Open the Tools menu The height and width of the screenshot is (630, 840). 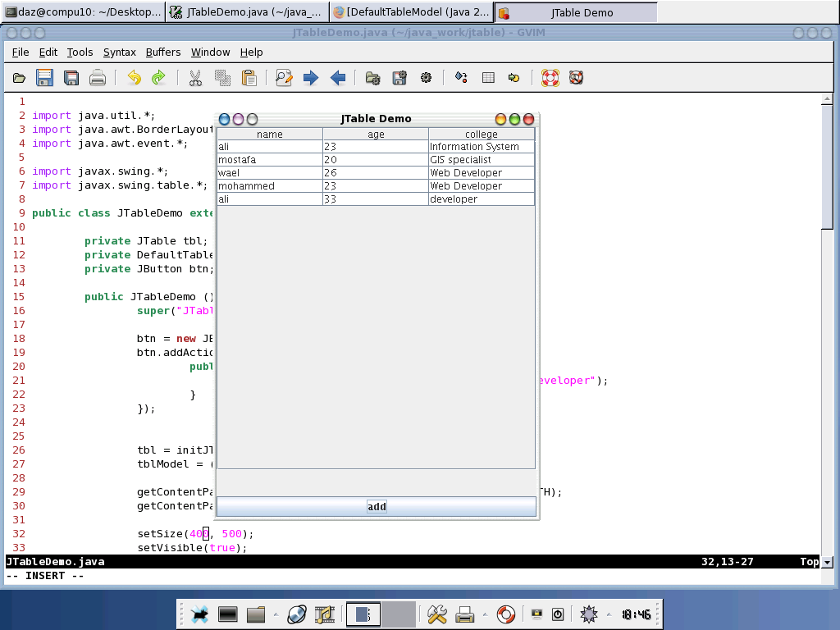(x=80, y=52)
